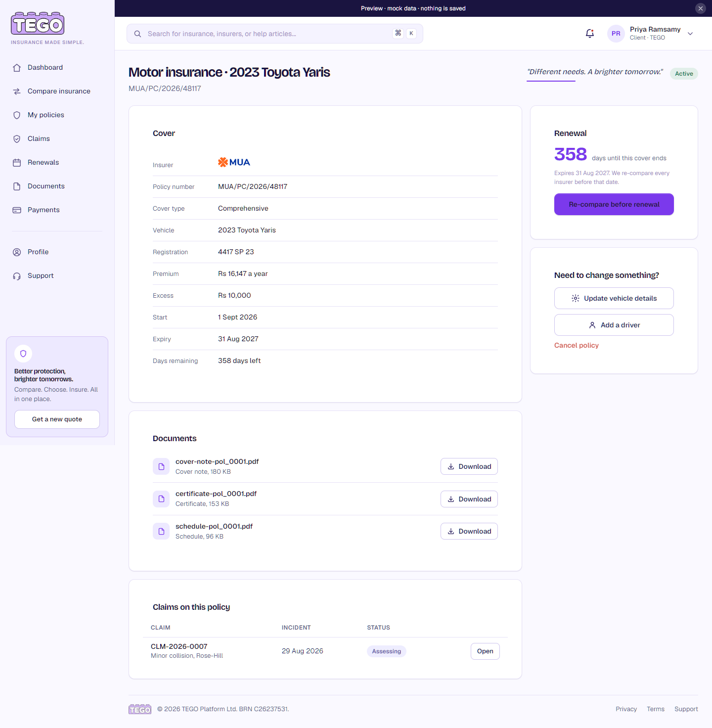
Task: Click the Comprehensive cover type value
Action: (x=243, y=208)
